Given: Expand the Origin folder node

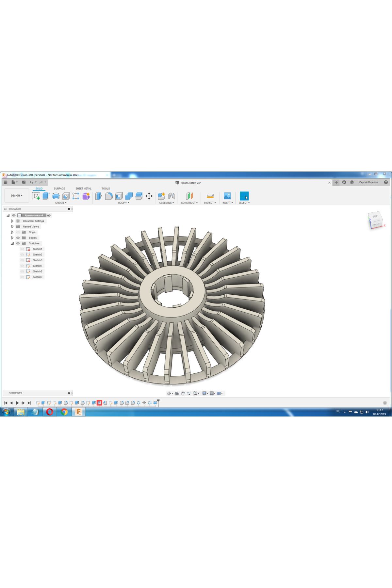Looking at the screenshot, I should pos(12,232).
